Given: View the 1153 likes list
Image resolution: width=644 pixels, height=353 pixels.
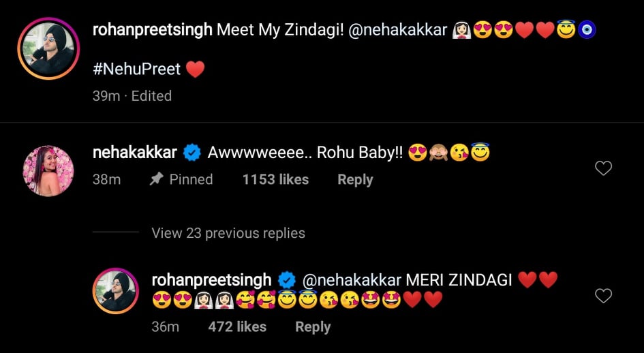Looking at the screenshot, I should (275, 180).
